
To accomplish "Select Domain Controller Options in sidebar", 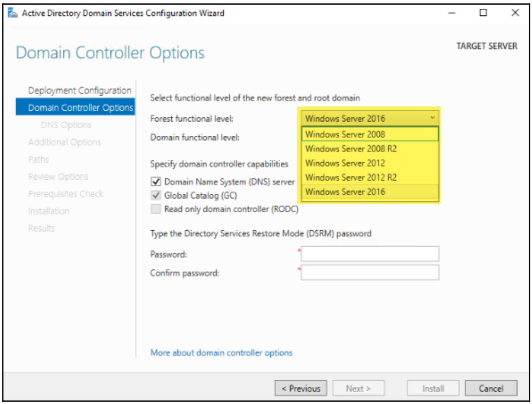I will [x=79, y=108].
